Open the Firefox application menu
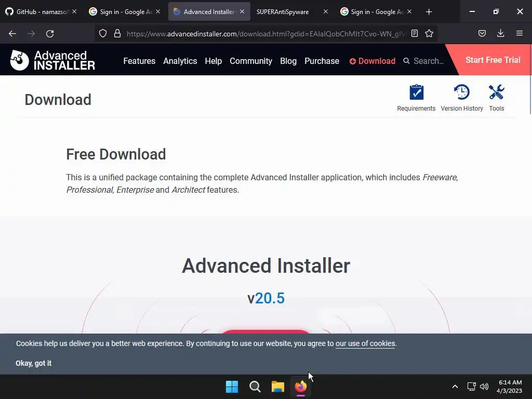Viewport: 532px width, 399px height. [520, 33]
